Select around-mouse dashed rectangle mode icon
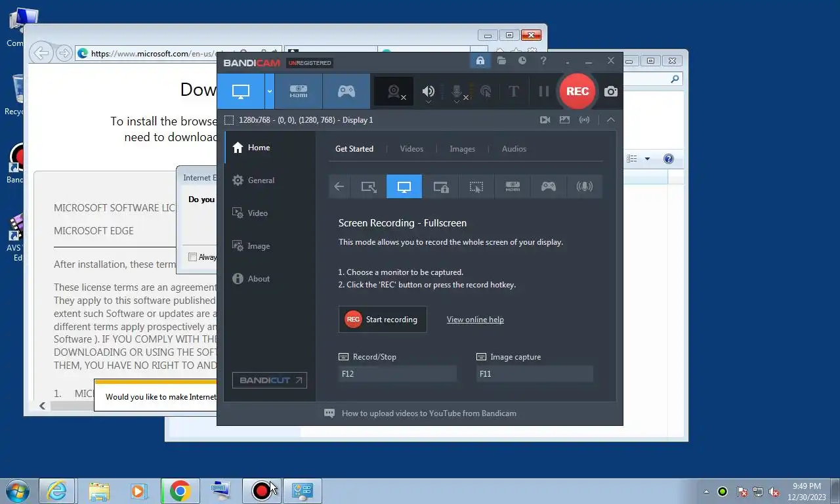The width and height of the screenshot is (840, 504). pyautogui.click(x=476, y=186)
